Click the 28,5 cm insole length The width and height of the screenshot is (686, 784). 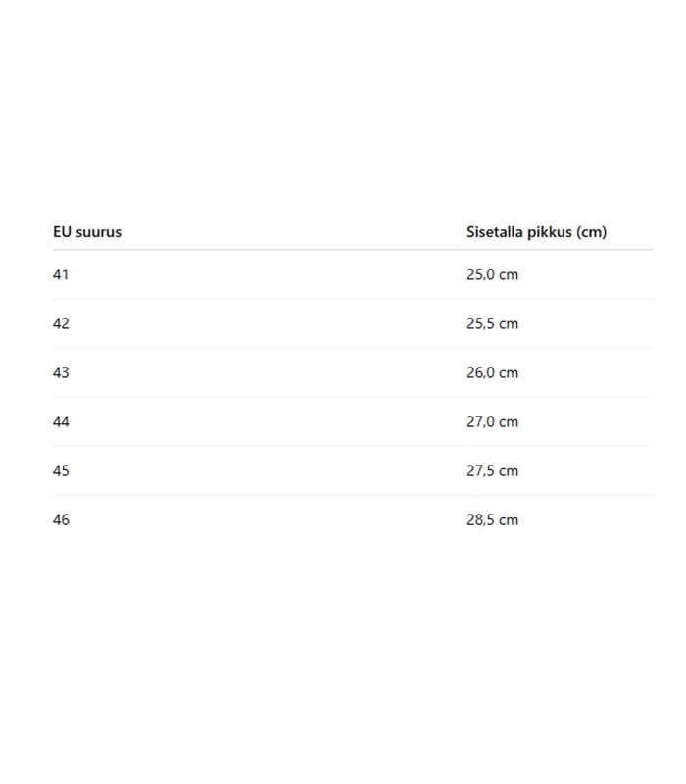493,519
